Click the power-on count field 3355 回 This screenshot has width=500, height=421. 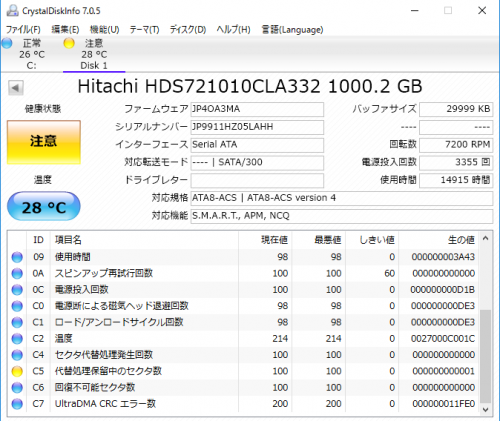(456, 163)
